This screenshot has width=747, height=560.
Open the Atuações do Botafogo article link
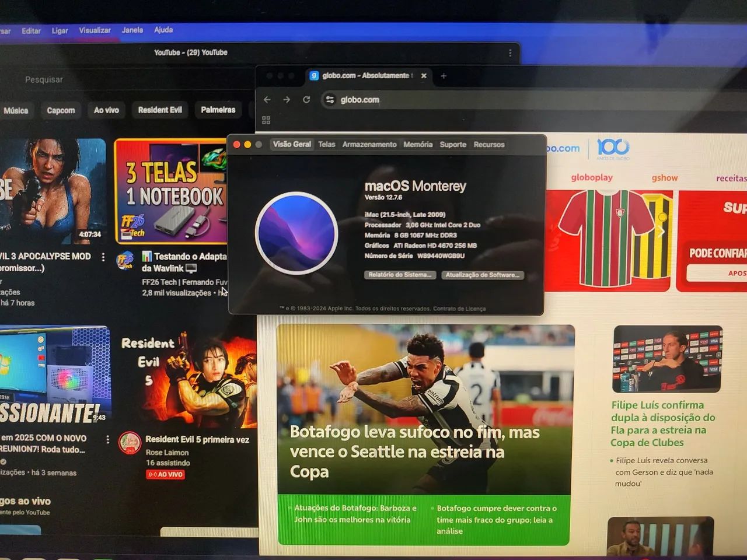tap(355, 514)
